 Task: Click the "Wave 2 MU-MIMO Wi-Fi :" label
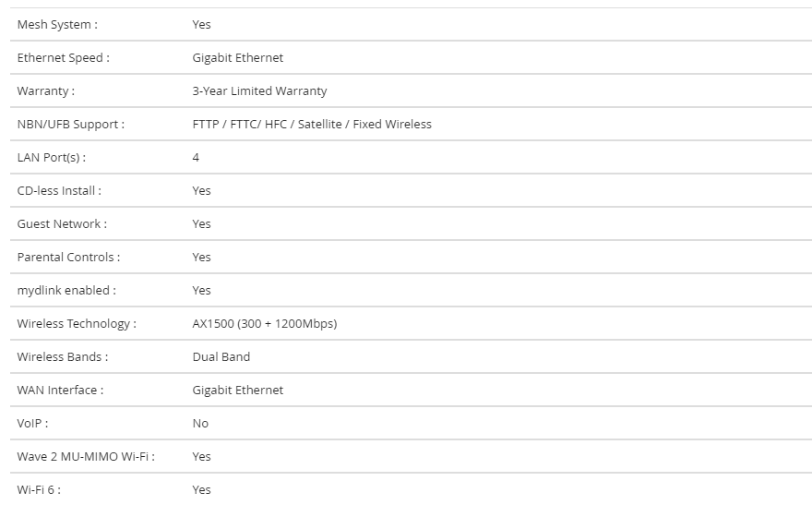(86, 457)
